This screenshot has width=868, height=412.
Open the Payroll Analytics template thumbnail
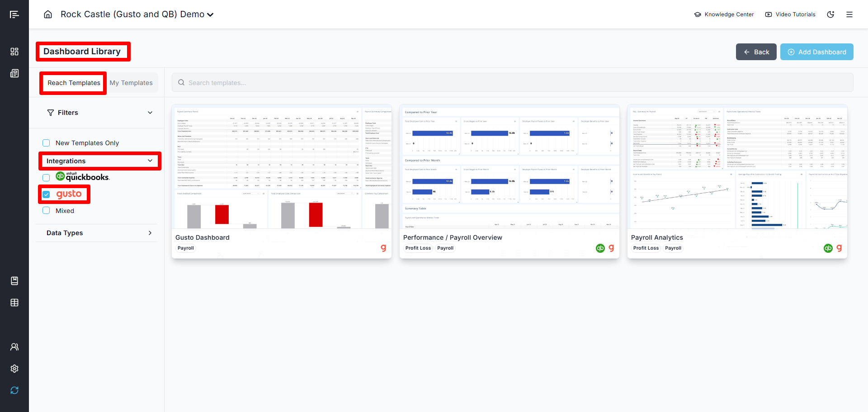[x=737, y=167]
